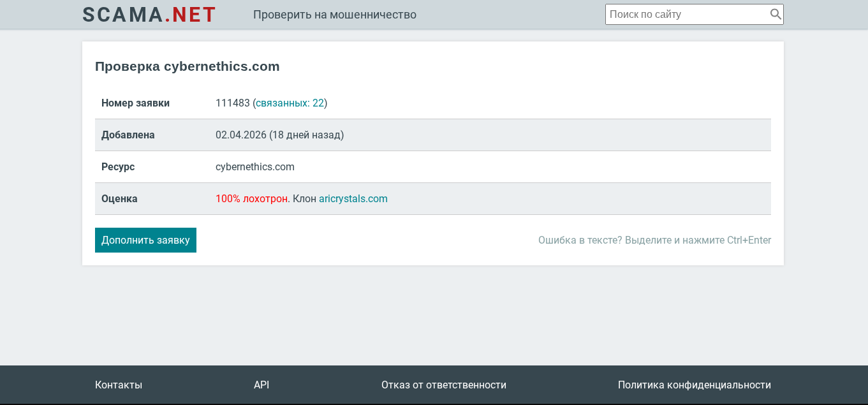868x405 pixels.
Task: Open the Контакты footer page
Action: (119, 385)
